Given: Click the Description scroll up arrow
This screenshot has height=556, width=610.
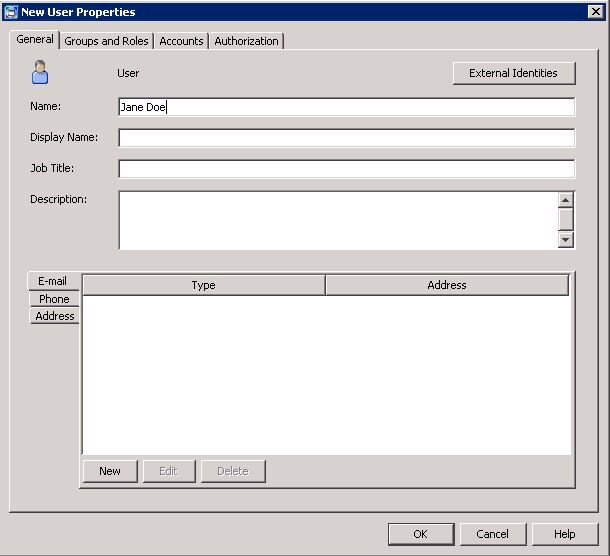Looking at the screenshot, I should (566, 200).
